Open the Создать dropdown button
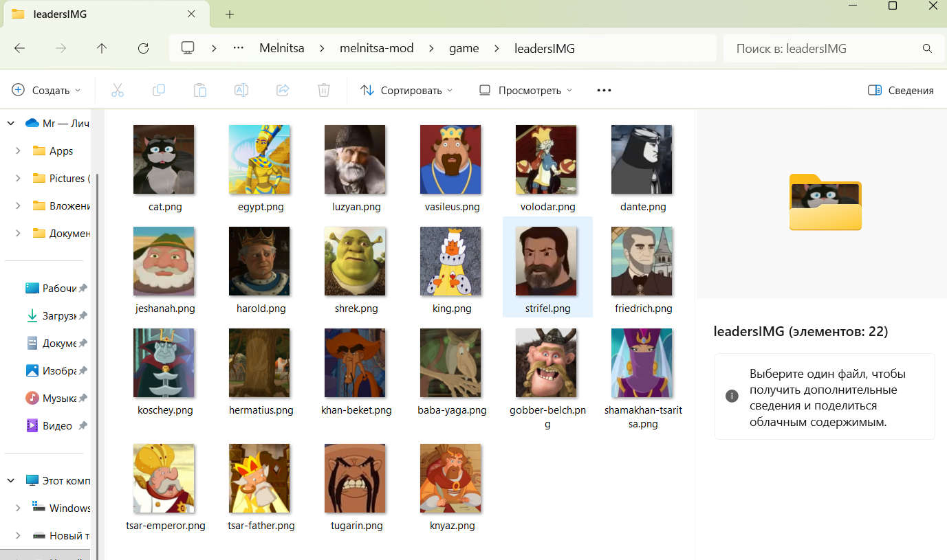 point(47,90)
